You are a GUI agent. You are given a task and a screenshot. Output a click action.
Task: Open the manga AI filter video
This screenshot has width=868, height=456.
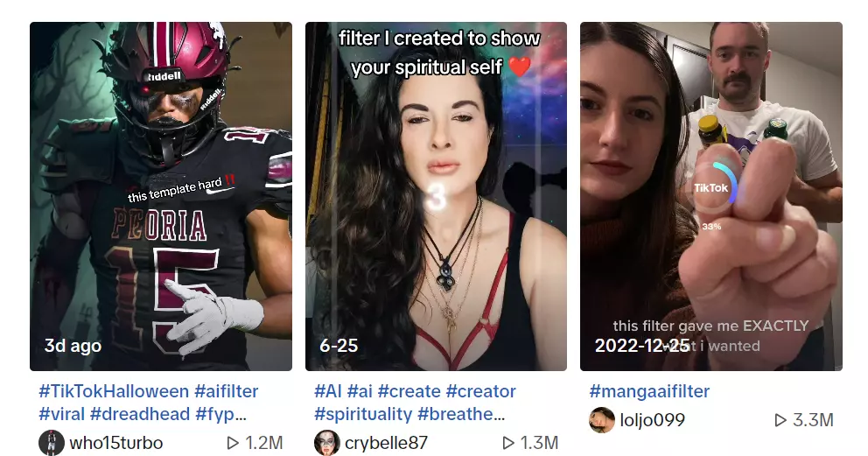pyautogui.click(x=711, y=196)
